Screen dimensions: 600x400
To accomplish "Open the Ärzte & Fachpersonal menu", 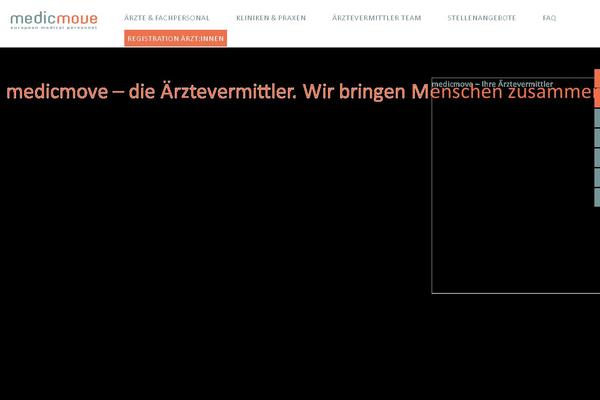I will (x=167, y=18).
